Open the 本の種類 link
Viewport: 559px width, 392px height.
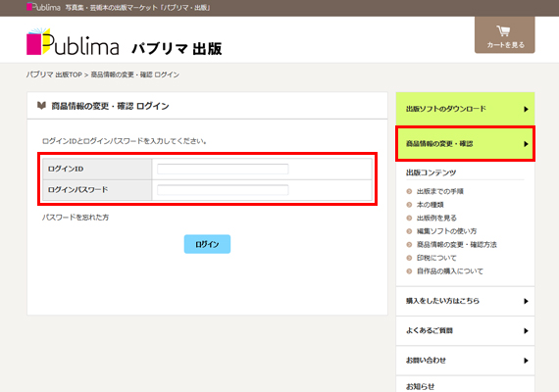[x=430, y=205]
